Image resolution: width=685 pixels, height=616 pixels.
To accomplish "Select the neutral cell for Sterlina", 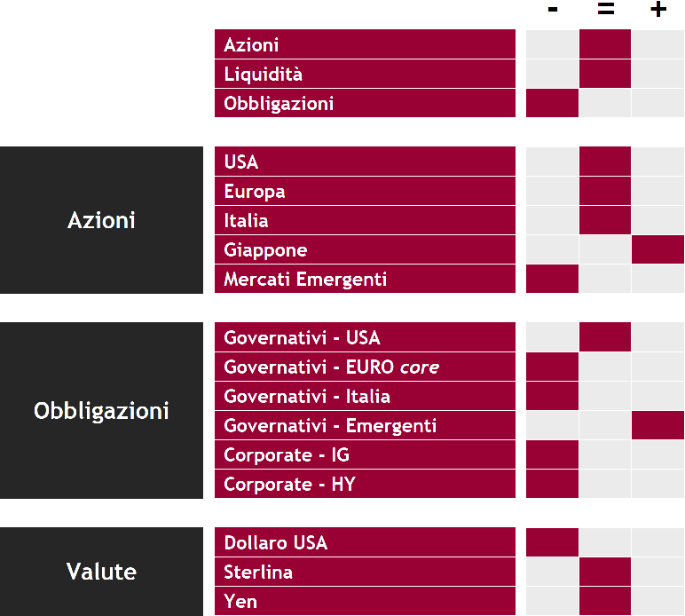I will pos(605,572).
